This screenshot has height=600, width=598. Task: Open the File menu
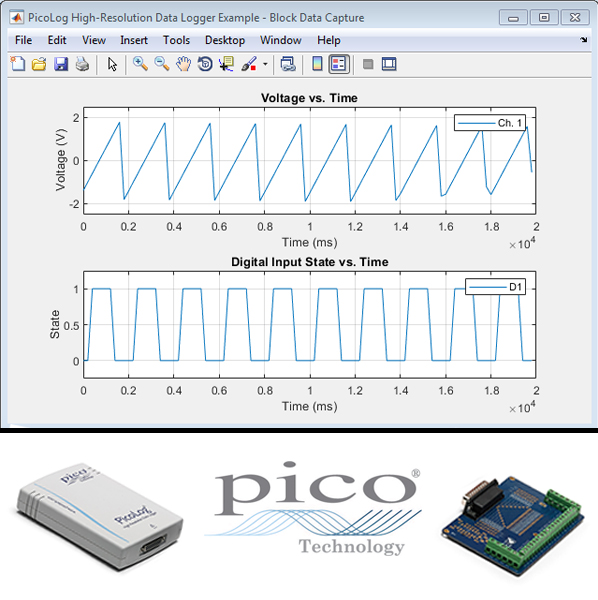pos(23,40)
